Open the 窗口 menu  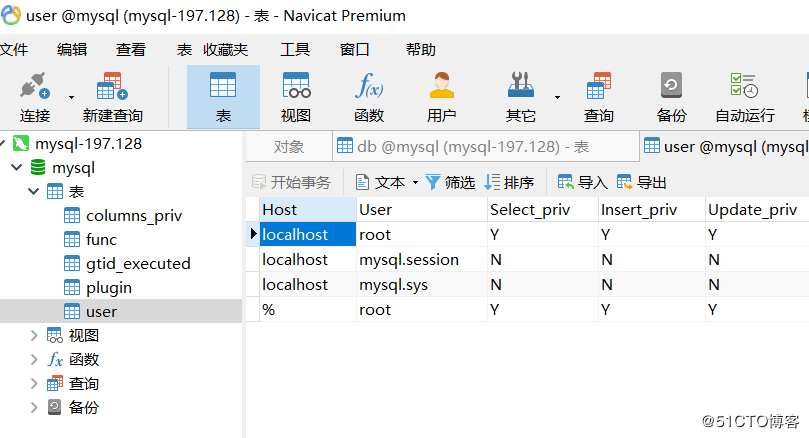[x=354, y=50]
